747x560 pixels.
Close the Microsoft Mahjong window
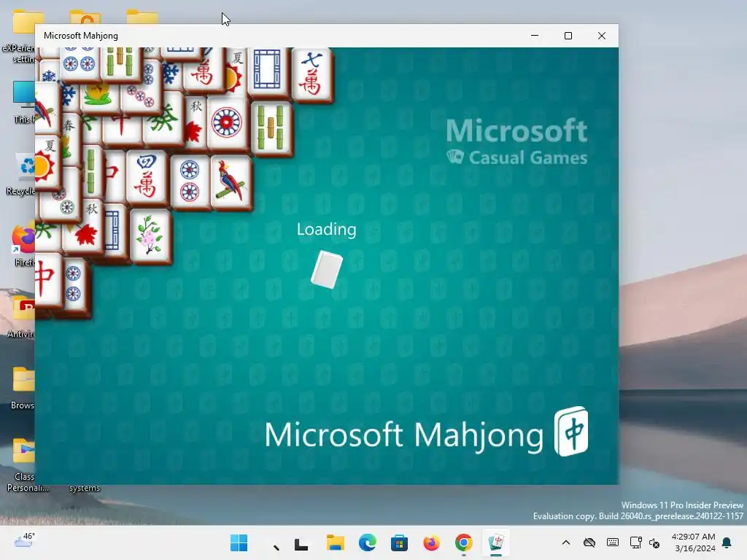[602, 36]
